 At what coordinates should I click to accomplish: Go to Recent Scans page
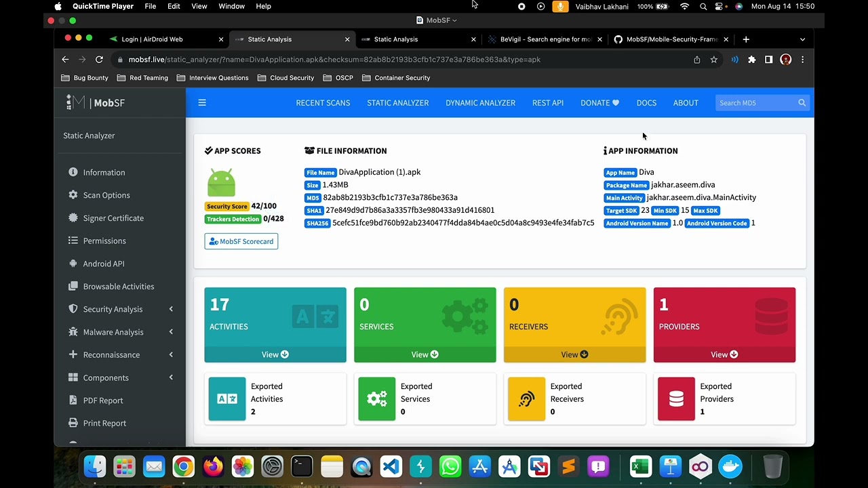[323, 103]
